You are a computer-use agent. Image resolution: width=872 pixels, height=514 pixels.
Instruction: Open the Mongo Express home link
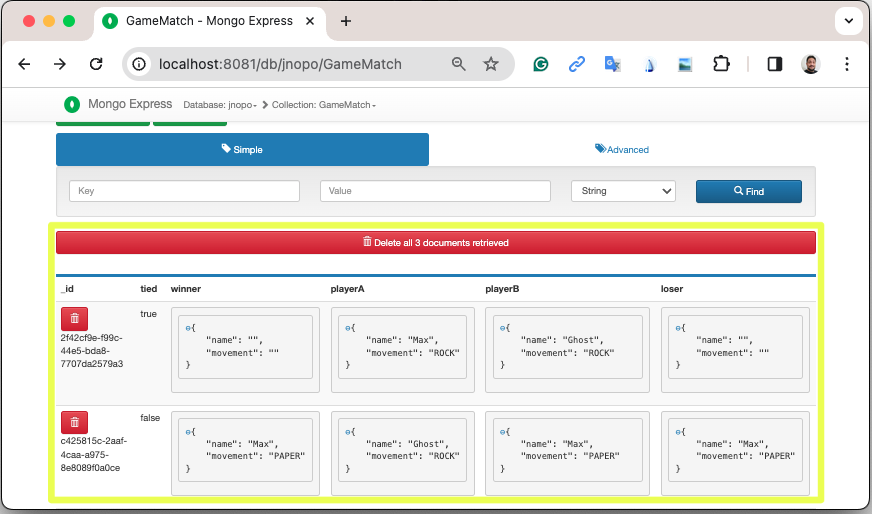click(130, 104)
